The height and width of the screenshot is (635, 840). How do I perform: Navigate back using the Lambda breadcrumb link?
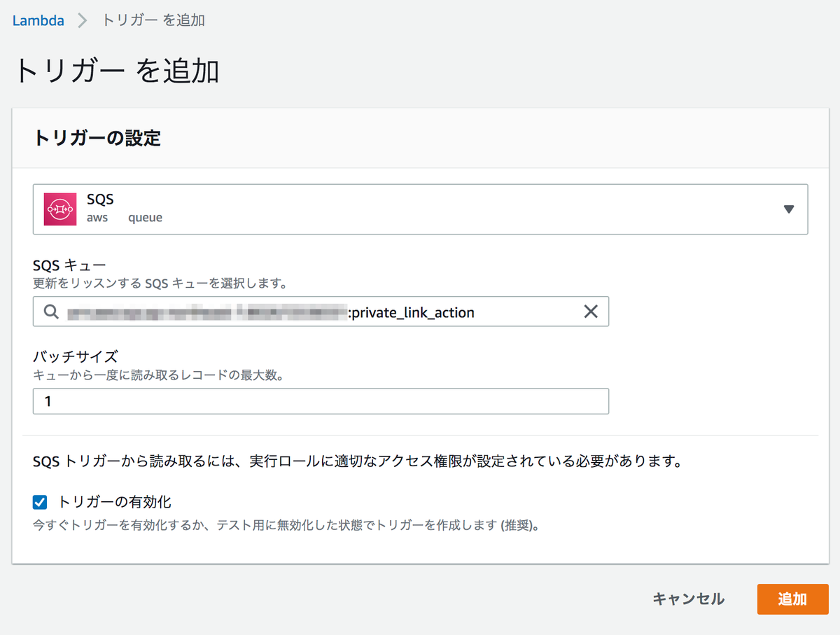[x=38, y=20]
